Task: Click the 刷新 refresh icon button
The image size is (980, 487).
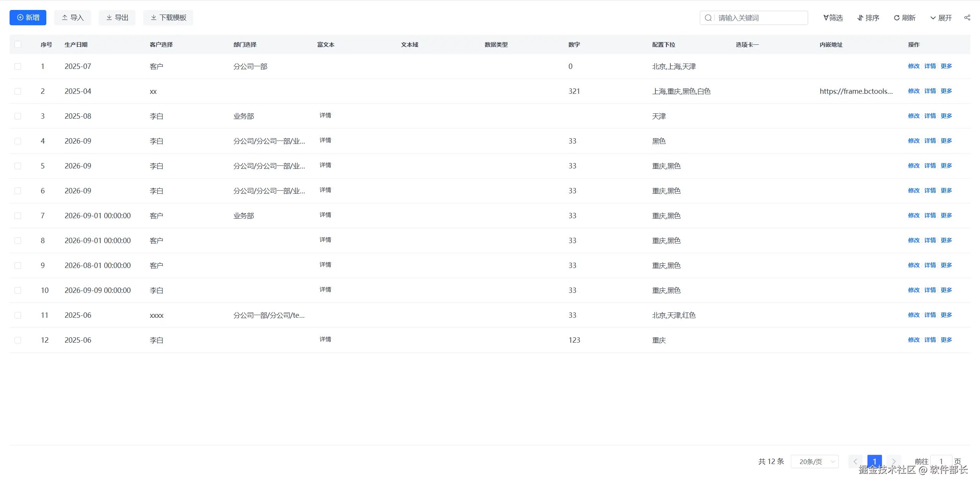Action: coord(904,18)
